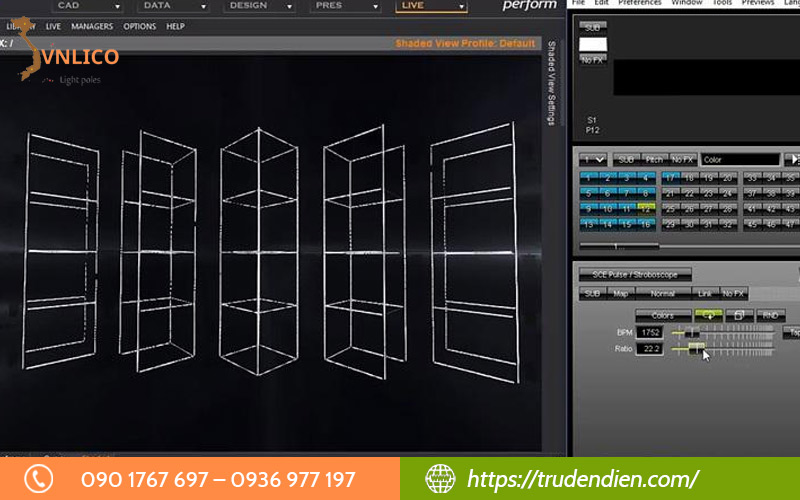Image resolution: width=800 pixels, height=500 pixels.
Task: Select highlighted storage place 12
Action: [646, 209]
